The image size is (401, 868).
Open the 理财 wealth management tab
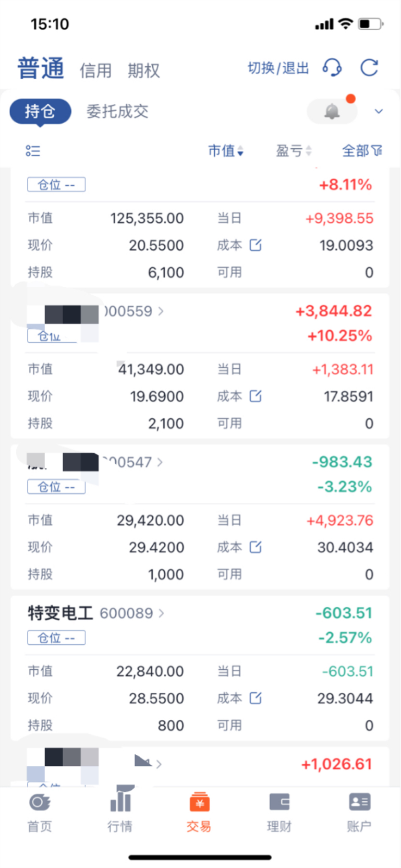pyautogui.click(x=279, y=812)
